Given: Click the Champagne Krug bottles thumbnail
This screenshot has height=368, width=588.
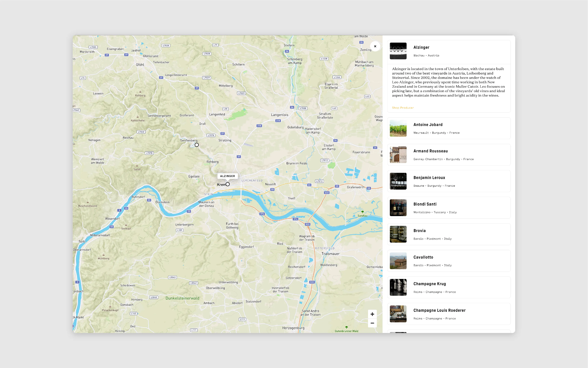Looking at the screenshot, I should point(398,287).
